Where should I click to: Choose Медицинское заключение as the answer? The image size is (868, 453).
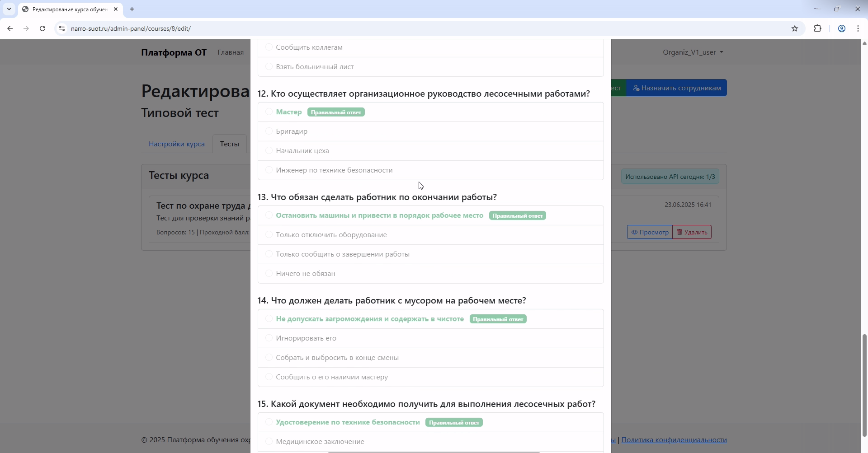(x=269, y=441)
